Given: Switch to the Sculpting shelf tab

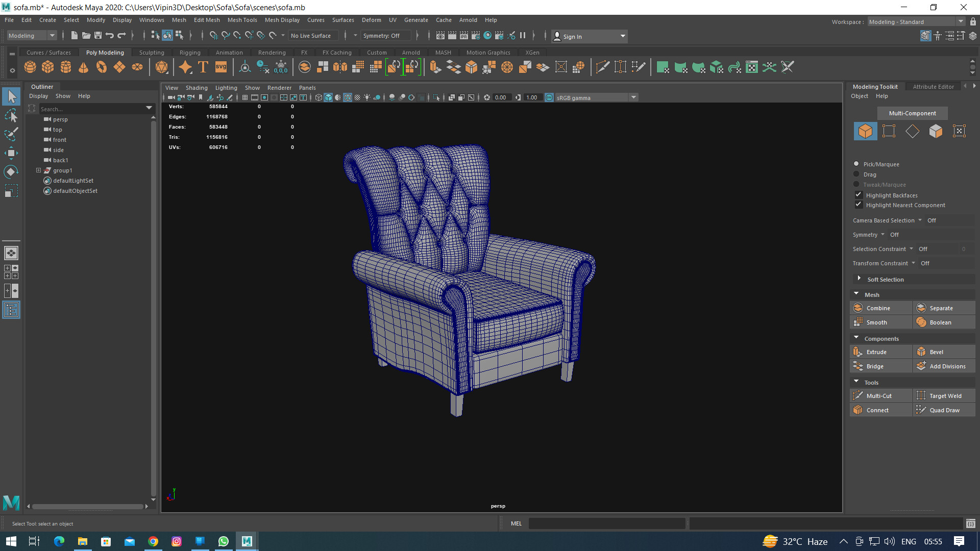Looking at the screenshot, I should (152, 52).
